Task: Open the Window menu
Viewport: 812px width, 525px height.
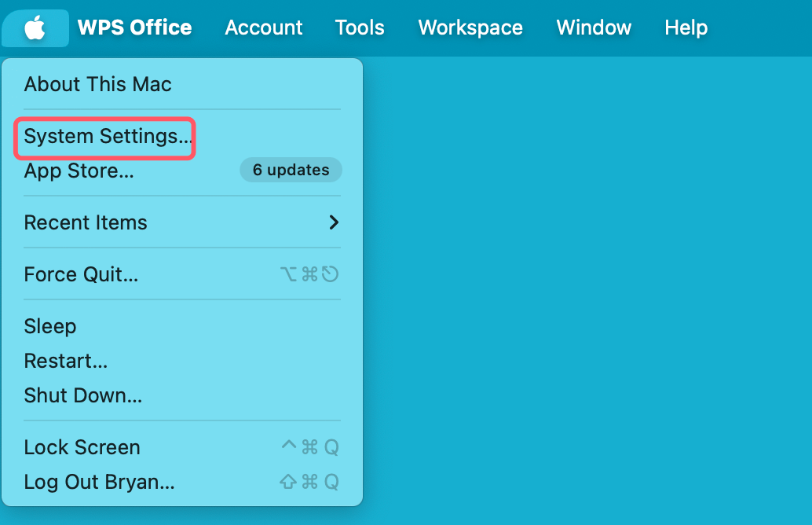Action: pos(594,28)
